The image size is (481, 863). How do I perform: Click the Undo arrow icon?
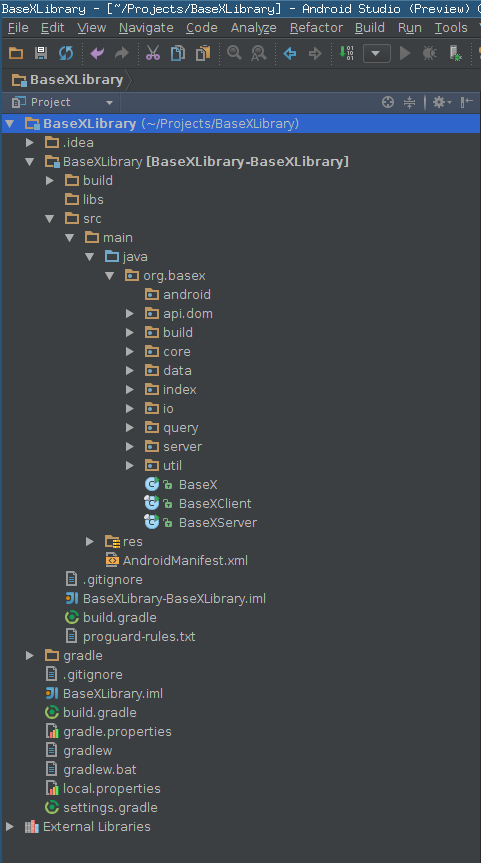point(97,53)
